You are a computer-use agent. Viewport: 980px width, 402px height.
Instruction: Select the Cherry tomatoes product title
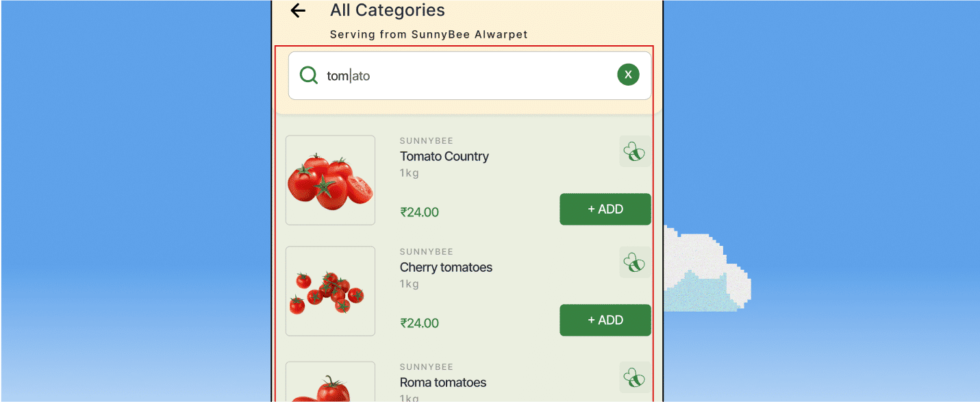tap(446, 267)
